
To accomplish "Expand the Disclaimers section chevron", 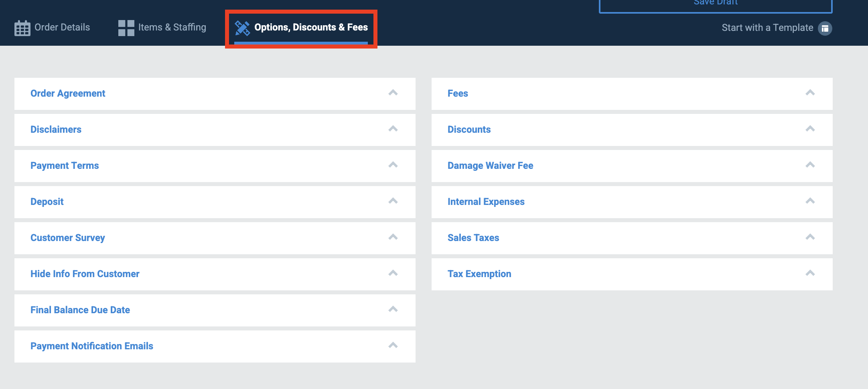I will [393, 129].
